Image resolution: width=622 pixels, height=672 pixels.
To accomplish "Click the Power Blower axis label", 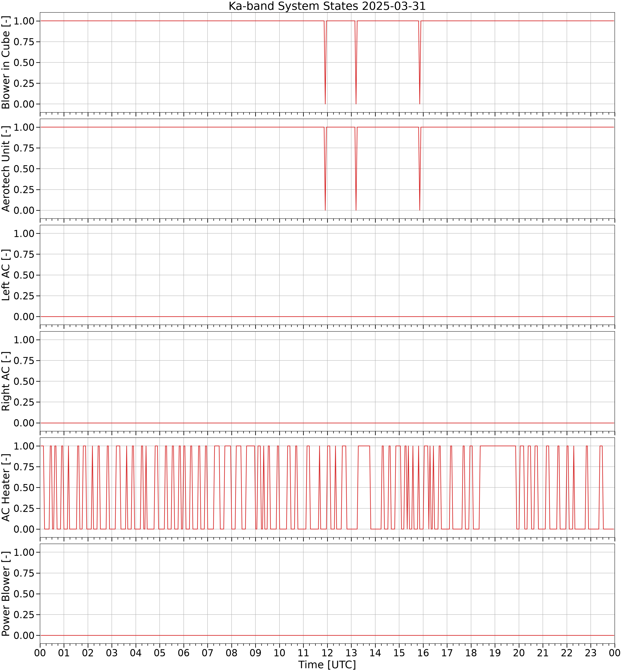I will point(6,594).
